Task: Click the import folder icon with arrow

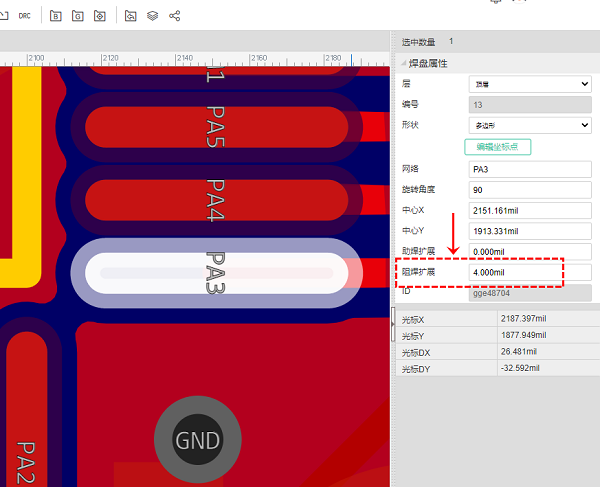Action: coord(130,16)
